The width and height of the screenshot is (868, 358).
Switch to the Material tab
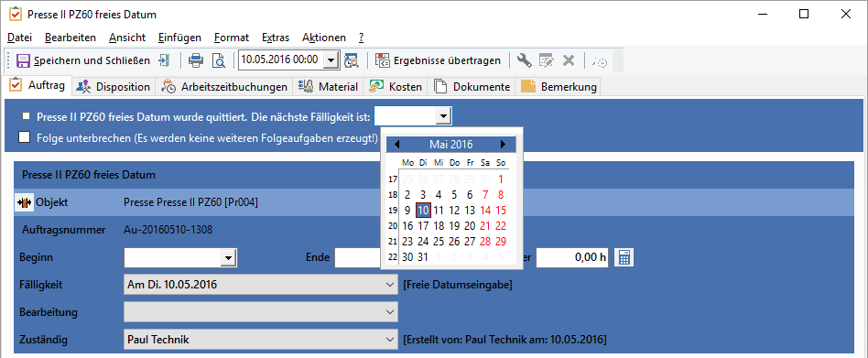tap(328, 87)
